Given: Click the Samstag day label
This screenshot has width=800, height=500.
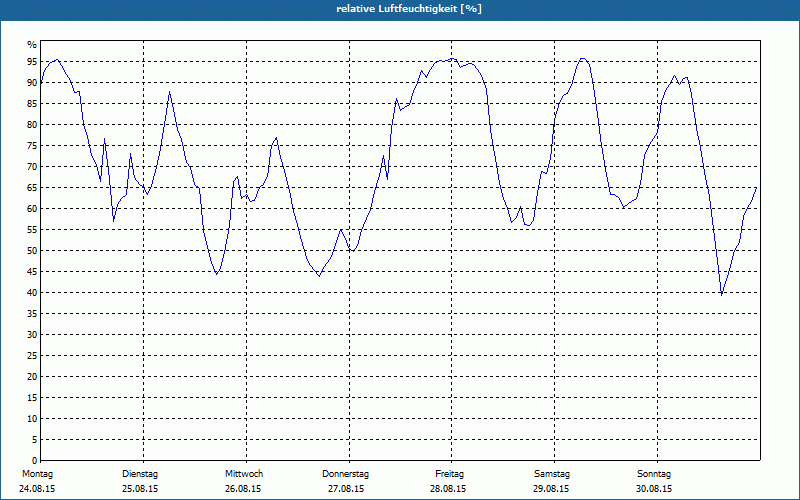Looking at the screenshot, I should pyautogui.click(x=552, y=474).
